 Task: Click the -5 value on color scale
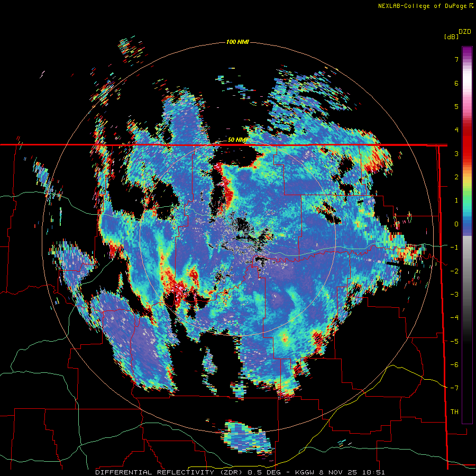454,341
